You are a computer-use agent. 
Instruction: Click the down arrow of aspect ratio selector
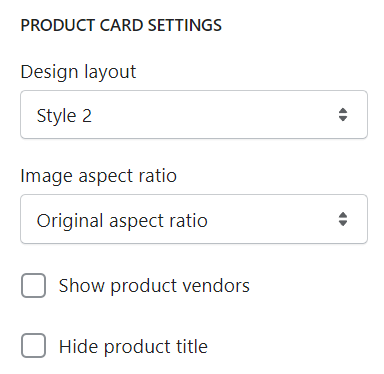click(x=343, y=223)
